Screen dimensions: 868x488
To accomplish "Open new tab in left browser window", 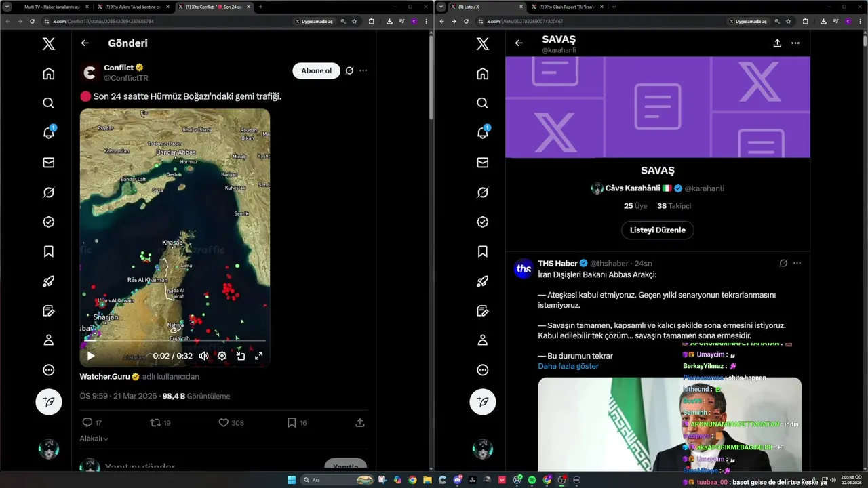I will tap(261, 7).
